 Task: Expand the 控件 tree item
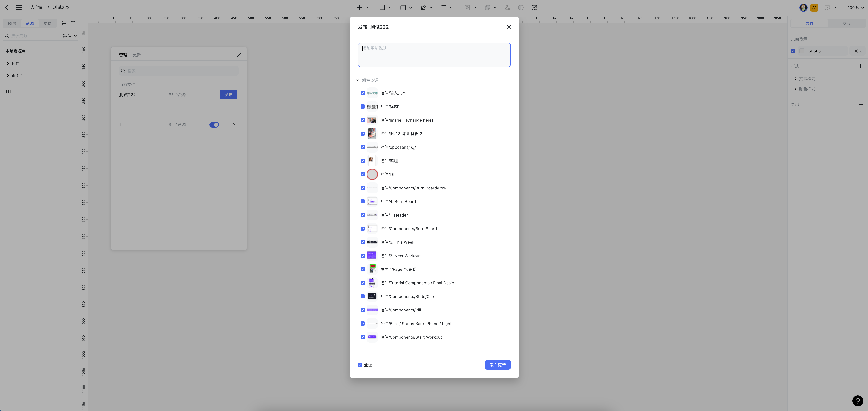pyautogui.click(x=8, y=63)
